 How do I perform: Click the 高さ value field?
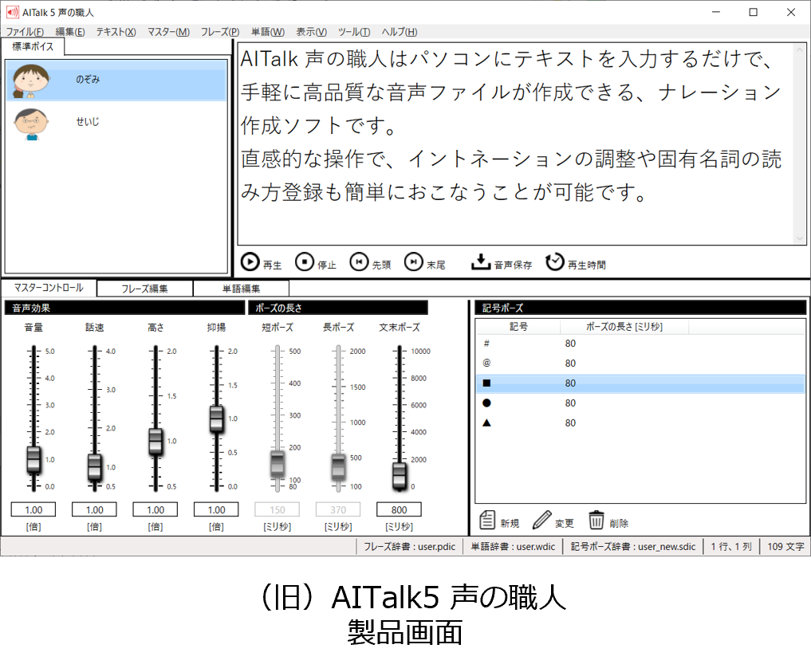click(156, 509)
